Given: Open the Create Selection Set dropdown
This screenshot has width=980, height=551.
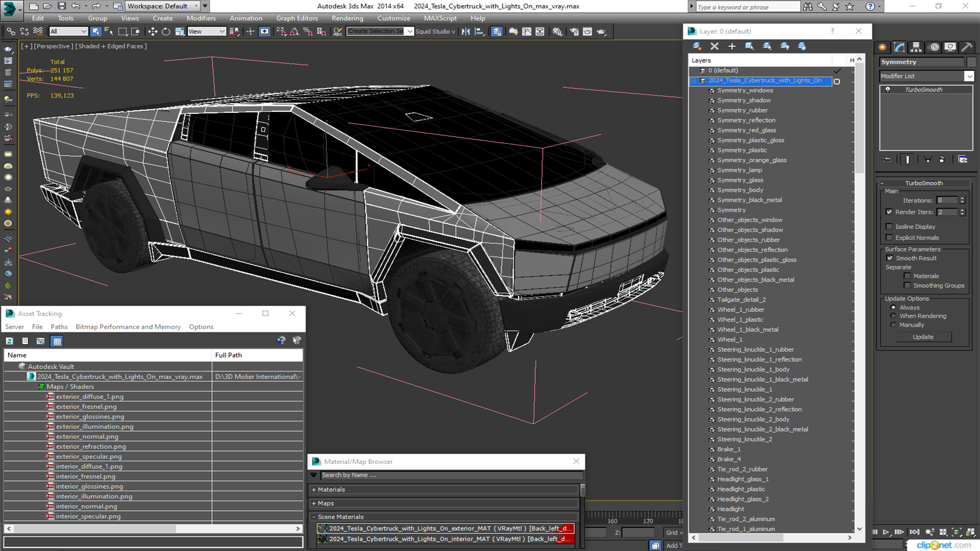Looking at the screenshot, I should (x=409, y=32).
